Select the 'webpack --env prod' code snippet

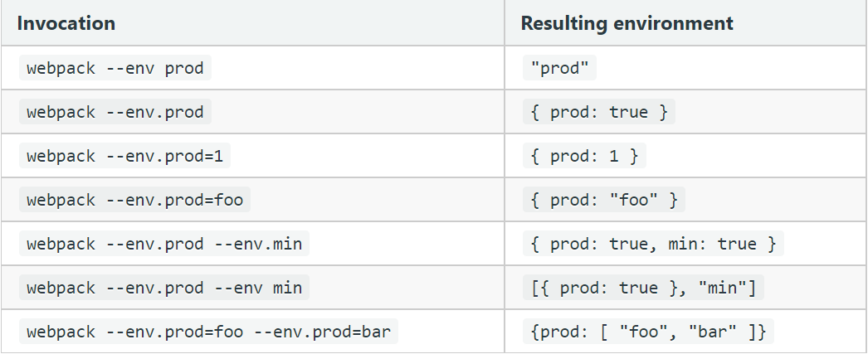115,68
